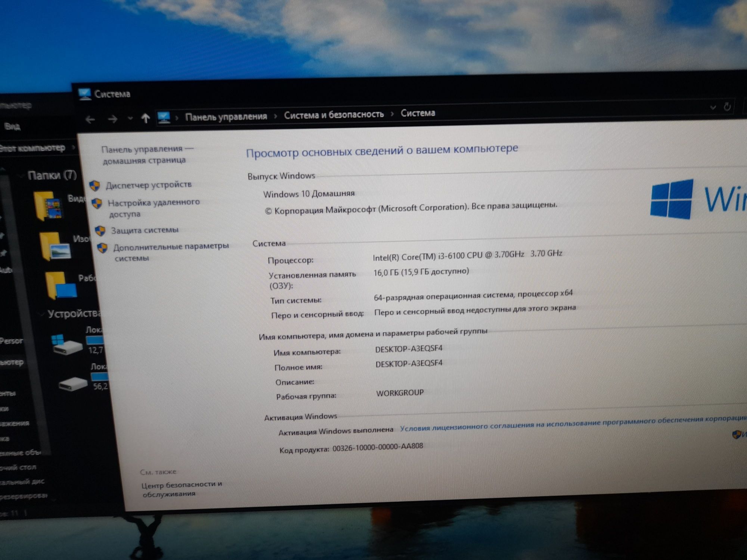Open second local disk drive icon
The height and width of the screenshot is (560, 747).
pyautogui.click(x=73, y=383)
